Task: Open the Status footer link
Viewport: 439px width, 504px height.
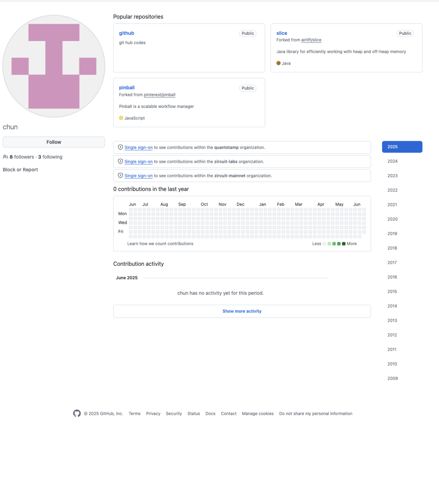Action: click(194, 414)
